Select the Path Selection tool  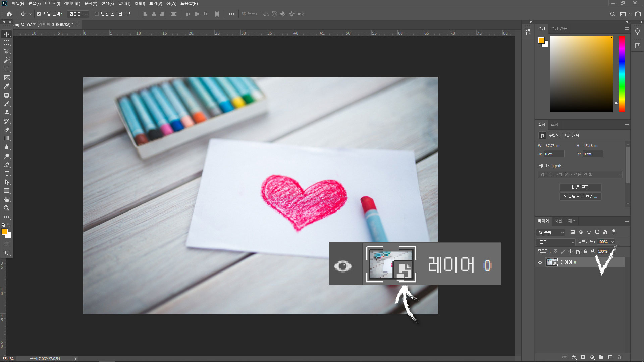[x=7, y=182]
